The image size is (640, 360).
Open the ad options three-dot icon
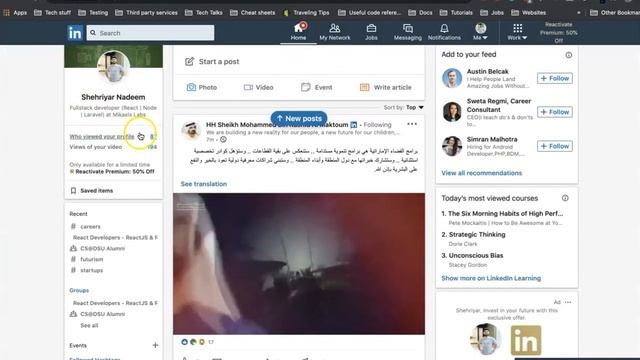coord(568,302)
